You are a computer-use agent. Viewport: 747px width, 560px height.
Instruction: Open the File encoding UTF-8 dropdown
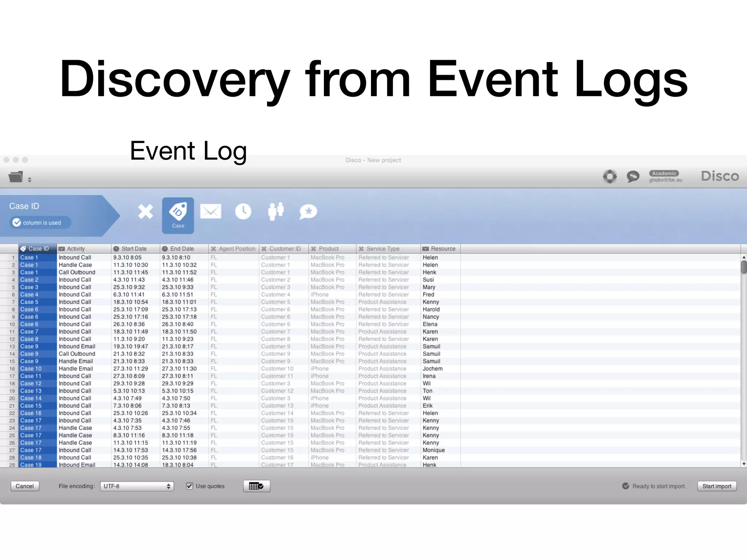coord(137,486)
